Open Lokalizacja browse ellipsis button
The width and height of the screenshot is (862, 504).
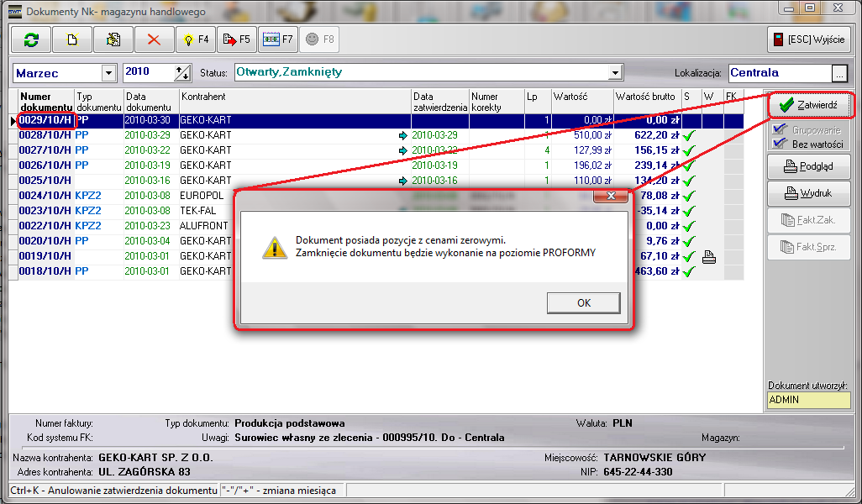coord(838,73)
